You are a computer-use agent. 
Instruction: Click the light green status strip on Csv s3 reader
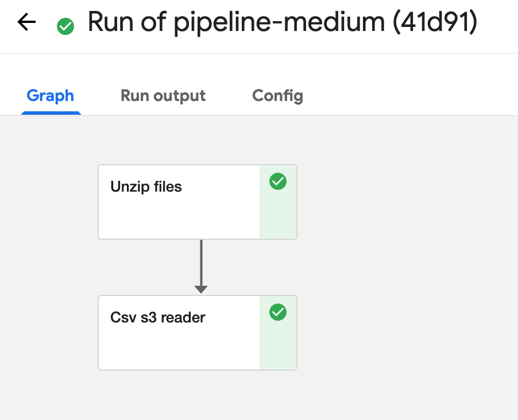click(278, 333)
